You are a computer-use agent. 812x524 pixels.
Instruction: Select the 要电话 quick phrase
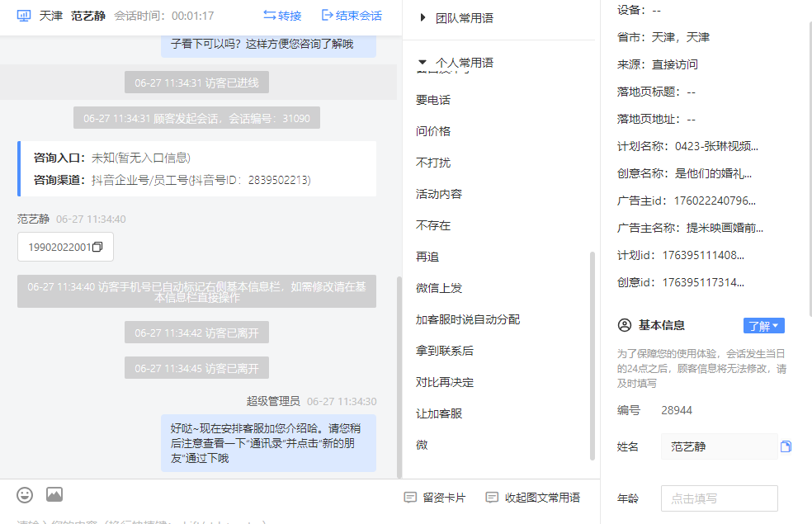tap(433, 100)
